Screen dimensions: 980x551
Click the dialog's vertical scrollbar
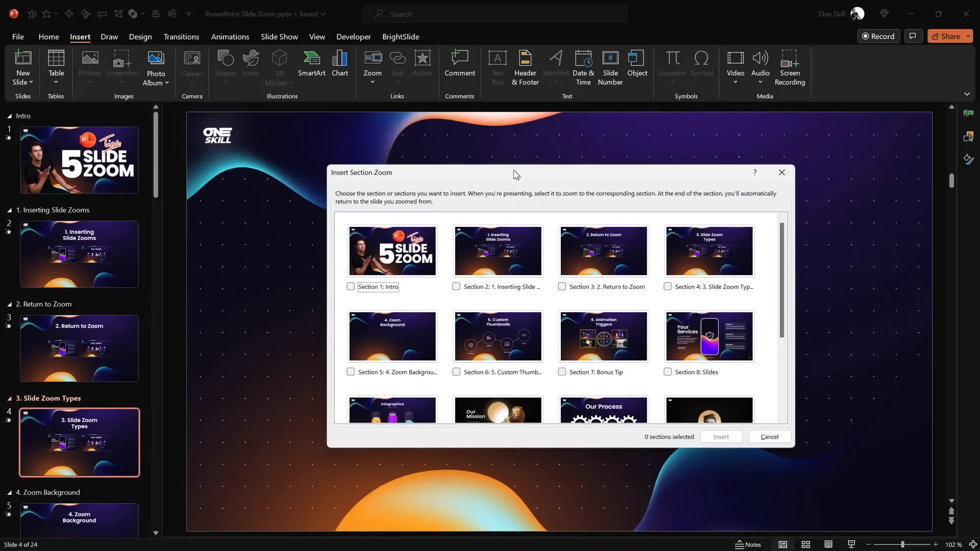click(781, 280)
